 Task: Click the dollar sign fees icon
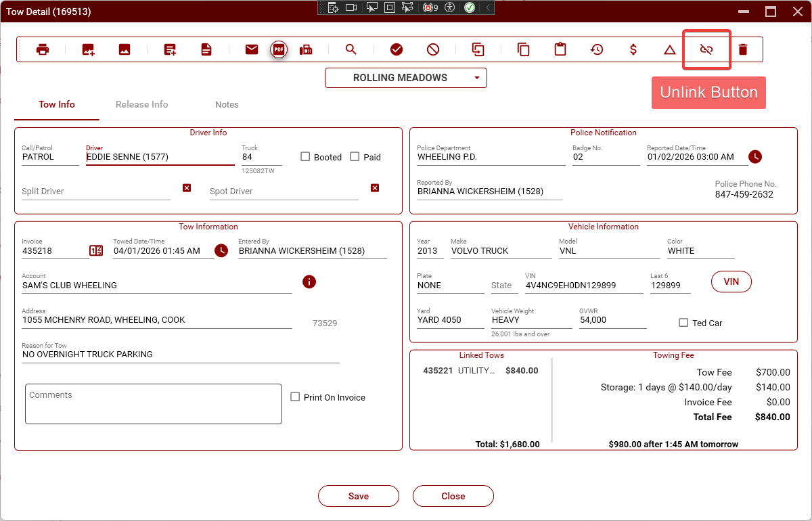pyautogui.click(x=633, y=49)
